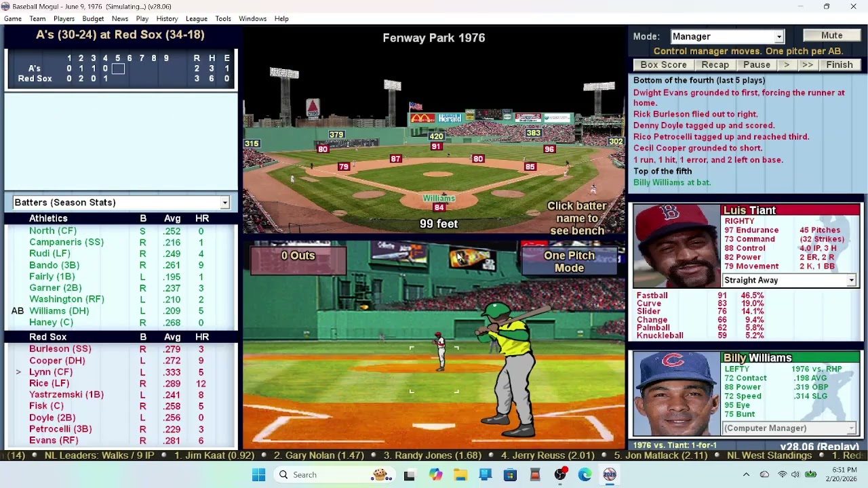Open Copilot icon in taskbar
This screenshot has height=488, width=868.
[435, 475]
